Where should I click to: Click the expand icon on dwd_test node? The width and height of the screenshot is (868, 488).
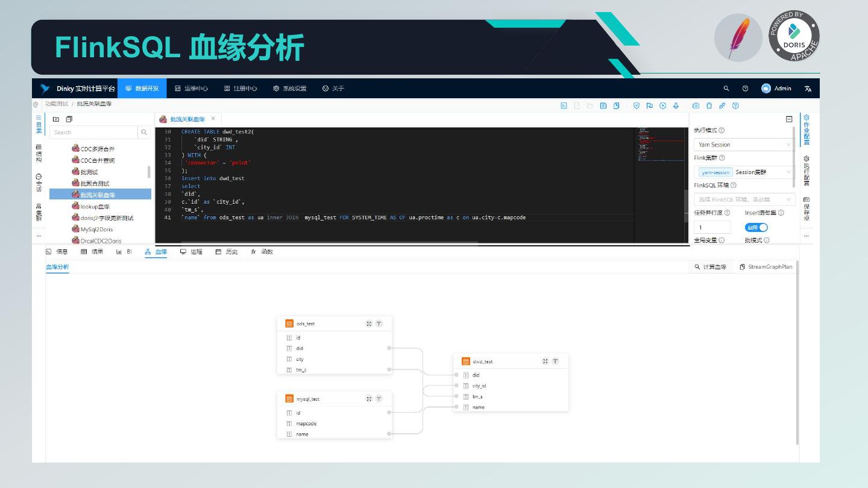tap(545, 361)
